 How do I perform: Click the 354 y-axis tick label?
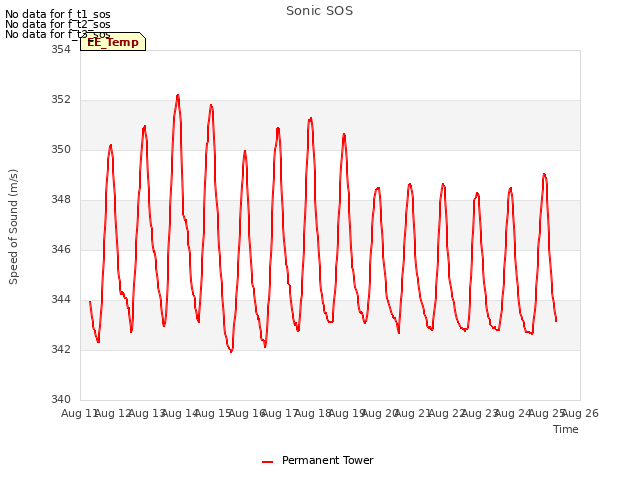60,49
